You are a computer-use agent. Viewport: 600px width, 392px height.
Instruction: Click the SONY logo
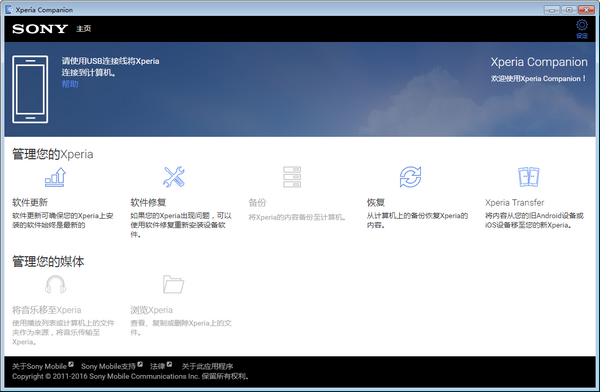[x=40, y=29]
